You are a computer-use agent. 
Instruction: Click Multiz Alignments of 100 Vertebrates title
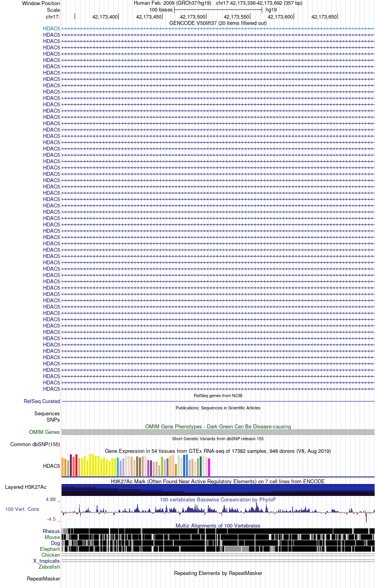pyautogui.click(x=218, y=526)
